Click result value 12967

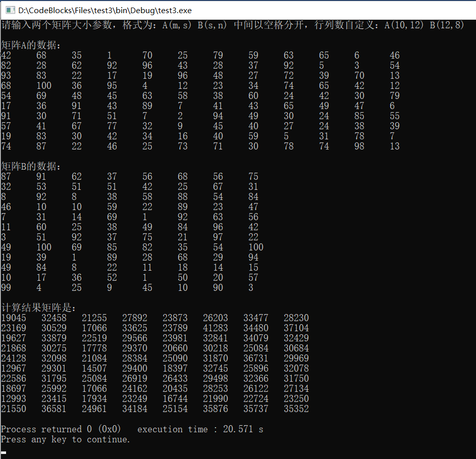[x=13, y=369]
